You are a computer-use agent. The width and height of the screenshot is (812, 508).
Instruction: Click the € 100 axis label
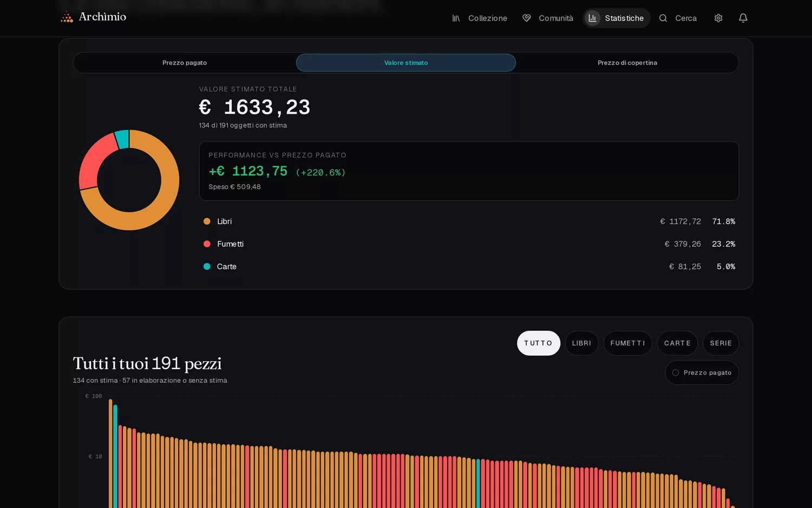[94, 396]
